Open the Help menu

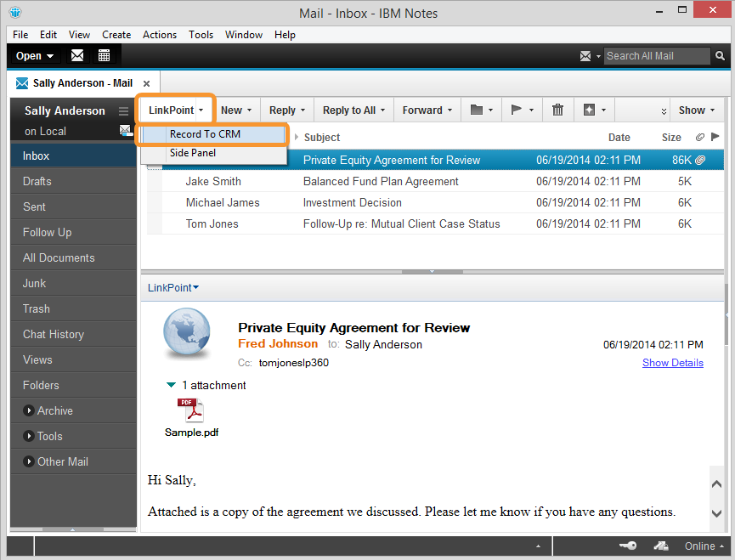click(285, 35)
